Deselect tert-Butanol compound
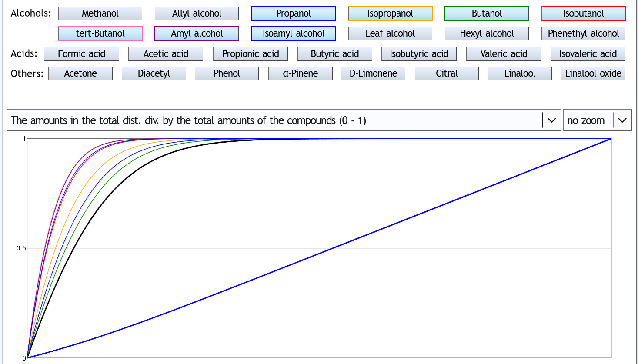This screenshot has width=638, height=364. pos(100,33)
